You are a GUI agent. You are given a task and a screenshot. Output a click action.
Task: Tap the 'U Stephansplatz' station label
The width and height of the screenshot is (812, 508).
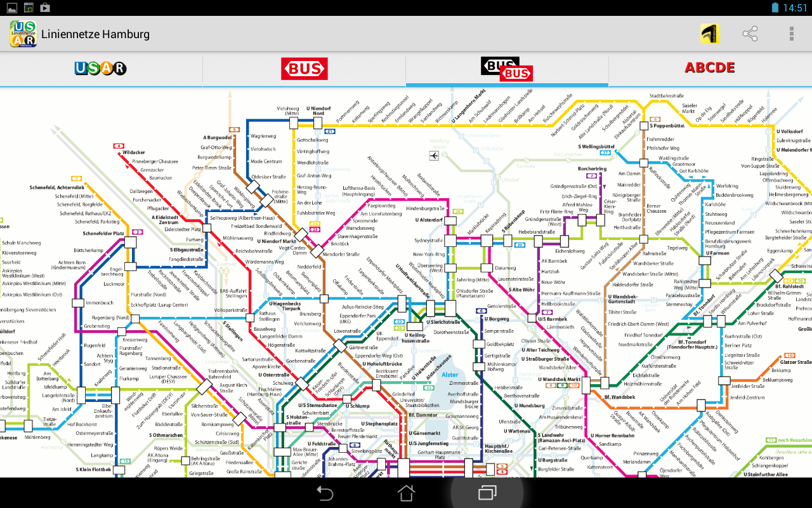pos(379,424)
